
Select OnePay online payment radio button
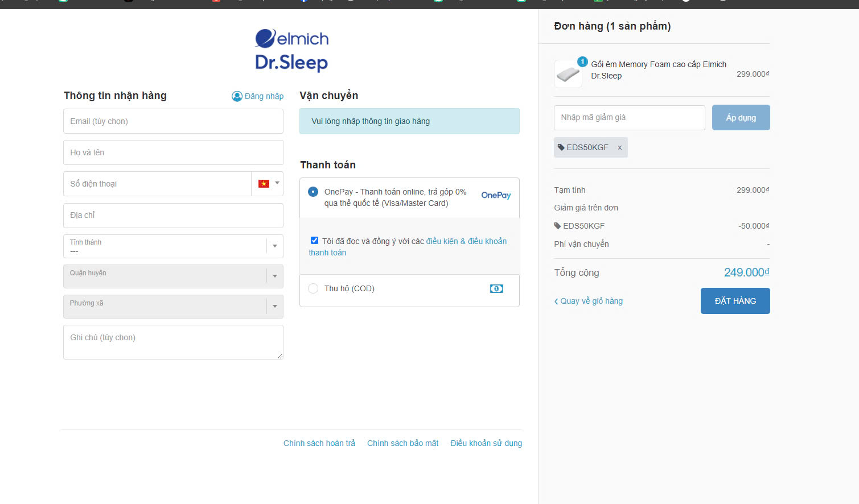(313, 192)
